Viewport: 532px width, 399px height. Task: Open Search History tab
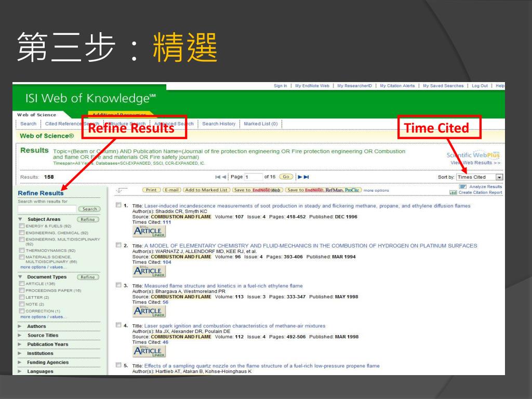pyautogui.click(x=219, y=124)
